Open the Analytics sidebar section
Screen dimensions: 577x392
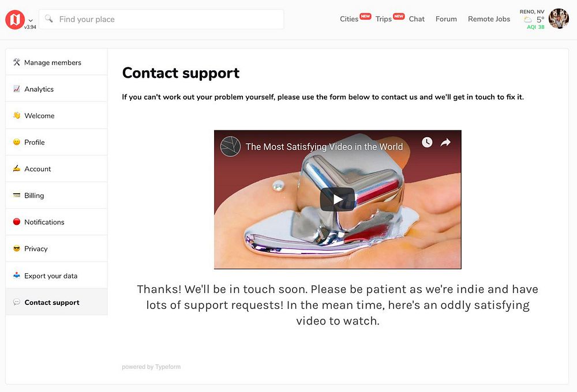point(57,89)
